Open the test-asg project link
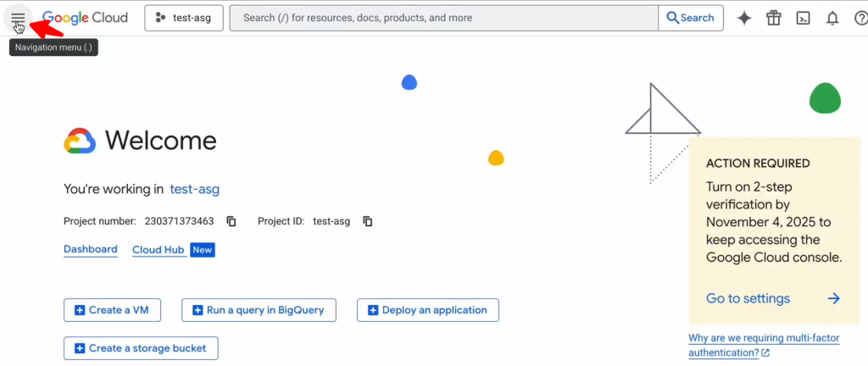Screen dimensions: 868x366 pyautogui.click(x=194, y=189)
